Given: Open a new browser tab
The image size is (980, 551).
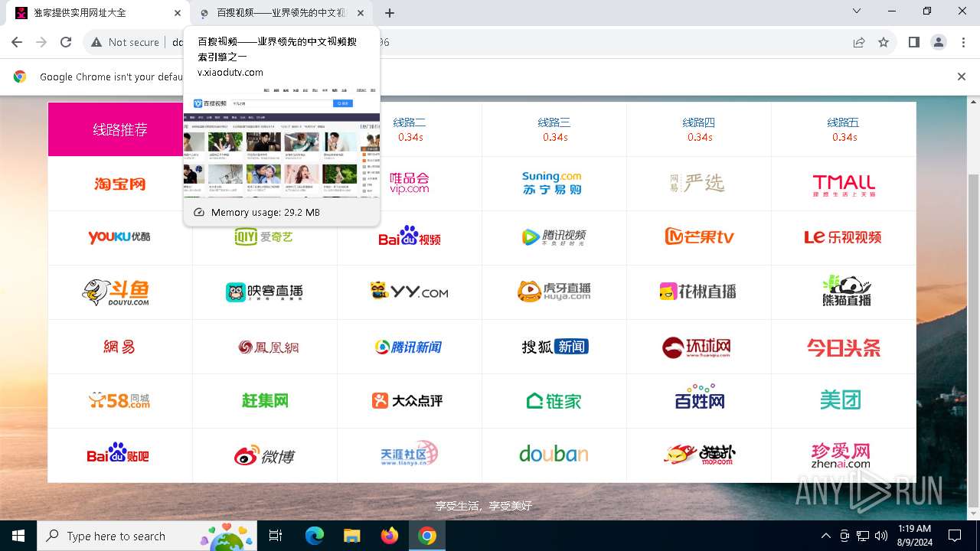Looking at the screenshot, I should tap(390, 13).
